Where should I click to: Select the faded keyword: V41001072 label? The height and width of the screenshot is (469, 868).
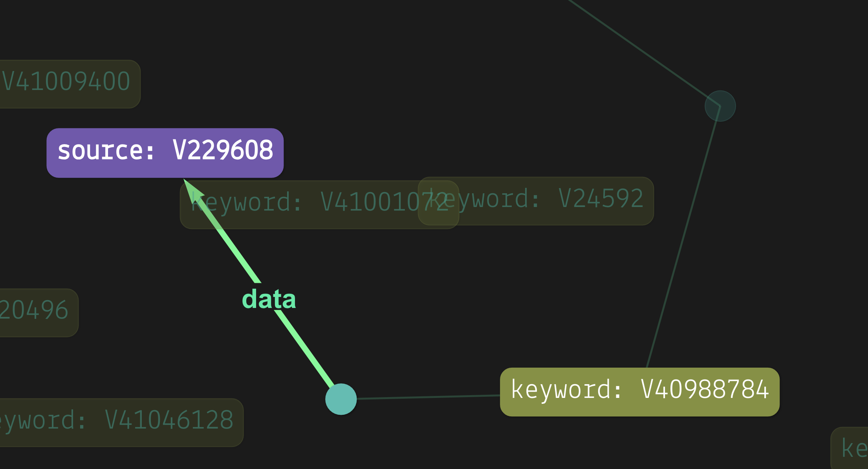pyautogui.click(x=319, y=205)
